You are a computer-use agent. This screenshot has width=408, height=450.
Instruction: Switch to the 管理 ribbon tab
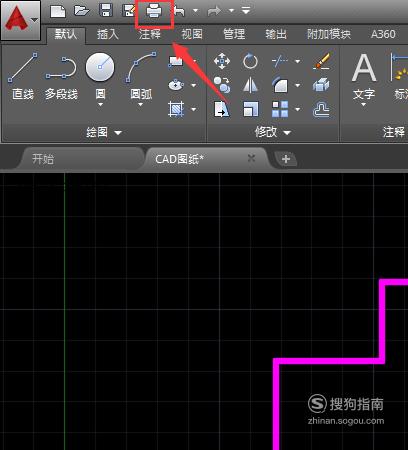pyautogui.click(x=234, y=34)
